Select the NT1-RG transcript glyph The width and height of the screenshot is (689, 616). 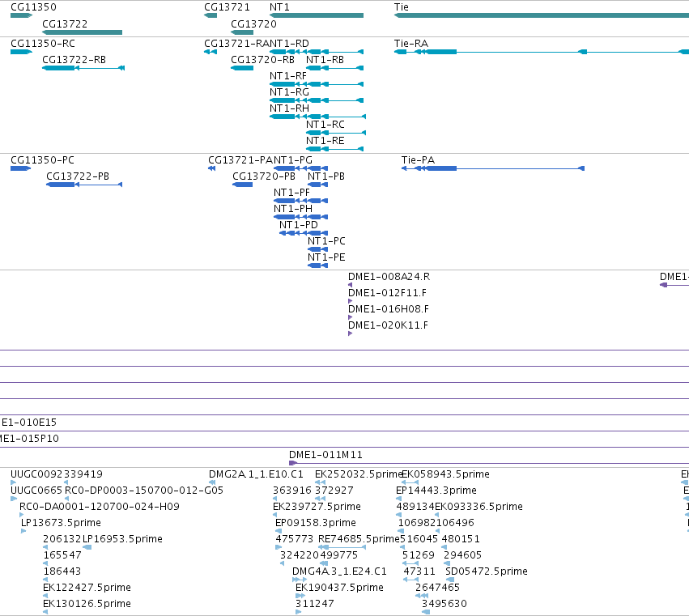pos(317,100)
